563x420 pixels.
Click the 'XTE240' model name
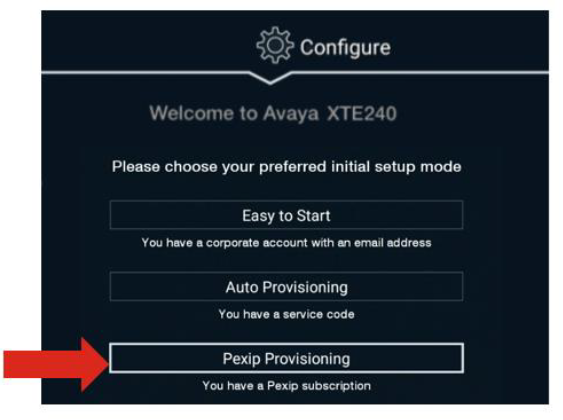362,113
